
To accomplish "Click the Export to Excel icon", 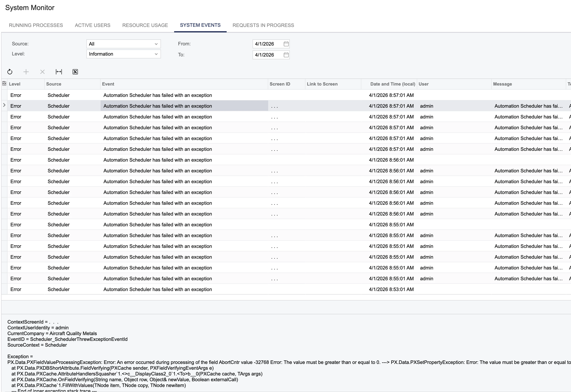I will (x=75, y=72).
